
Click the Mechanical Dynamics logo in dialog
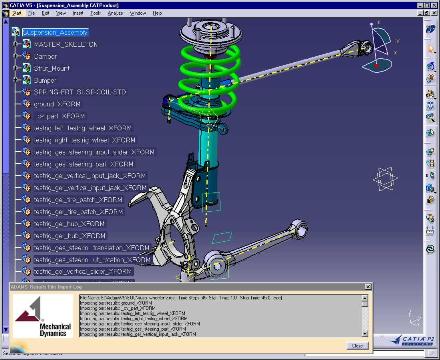tap(43, 317)
